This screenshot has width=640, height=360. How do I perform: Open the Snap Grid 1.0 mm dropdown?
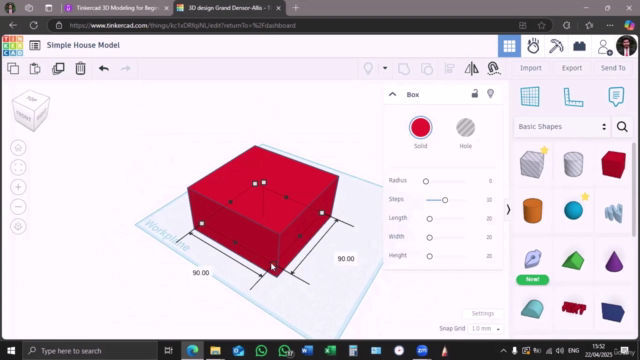pos(486,329)
